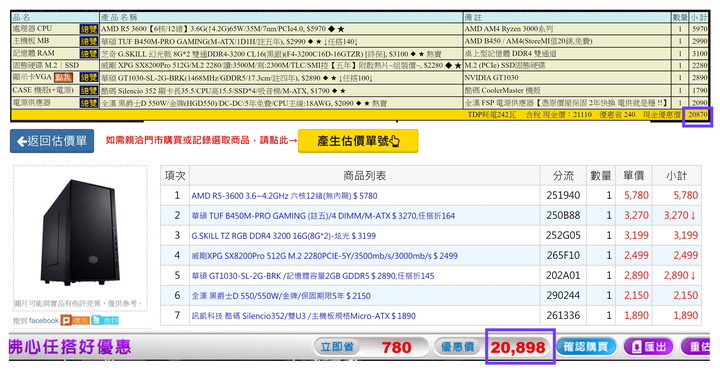The height and width of the screenshot is (371, 720).
Task: Open the 訊凱科技 酷碼 Silencio352 product link
Action: tap(304, 316)
